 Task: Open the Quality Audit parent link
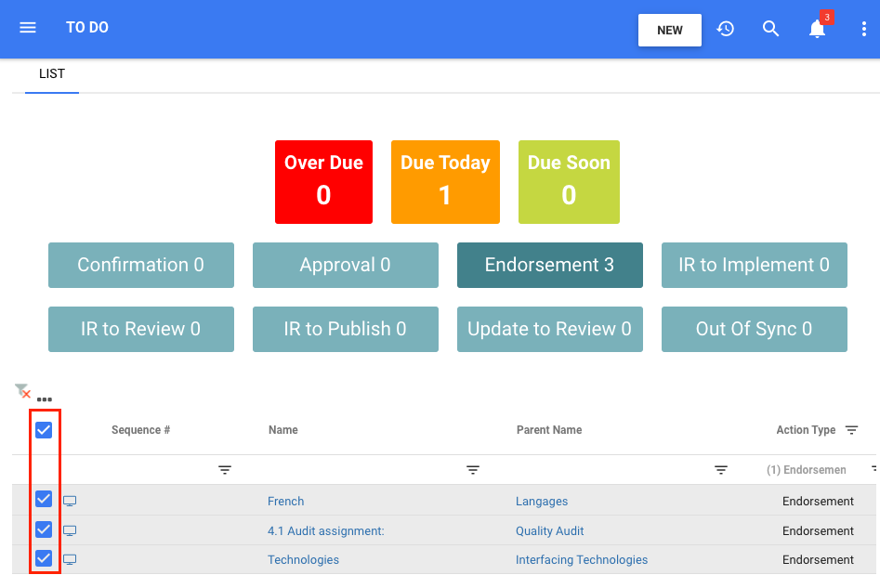(550, 531)
